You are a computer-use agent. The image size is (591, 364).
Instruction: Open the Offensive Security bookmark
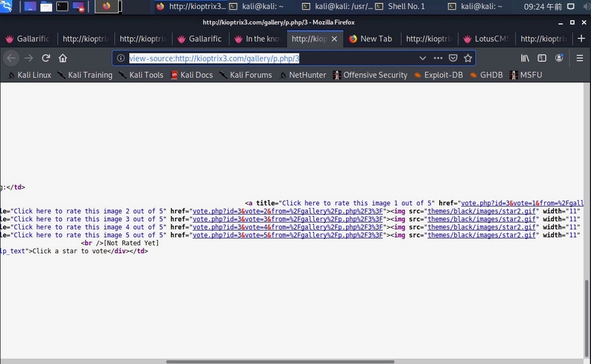[x=370, y=75]
